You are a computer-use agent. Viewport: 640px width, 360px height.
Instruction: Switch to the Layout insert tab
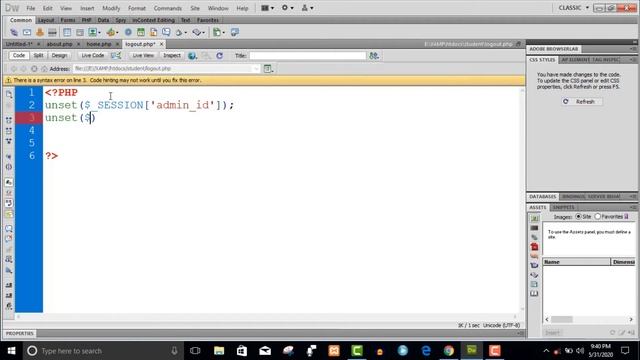[x=46, y=20]
